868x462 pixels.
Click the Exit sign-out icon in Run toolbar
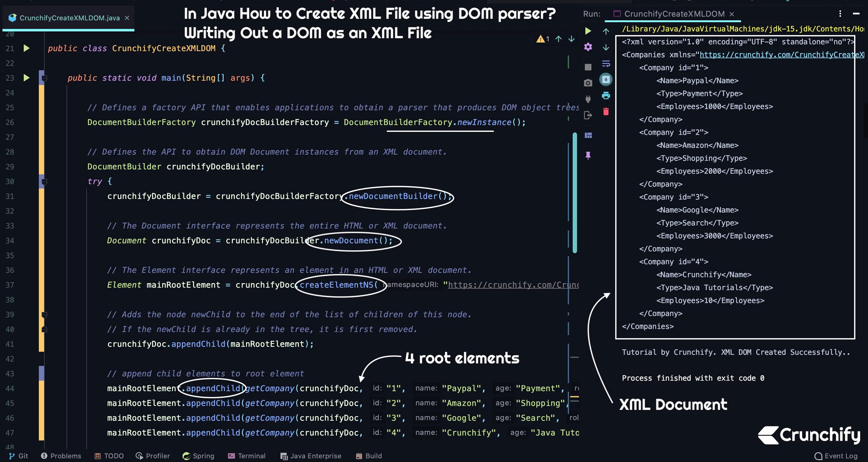(588, 115)
